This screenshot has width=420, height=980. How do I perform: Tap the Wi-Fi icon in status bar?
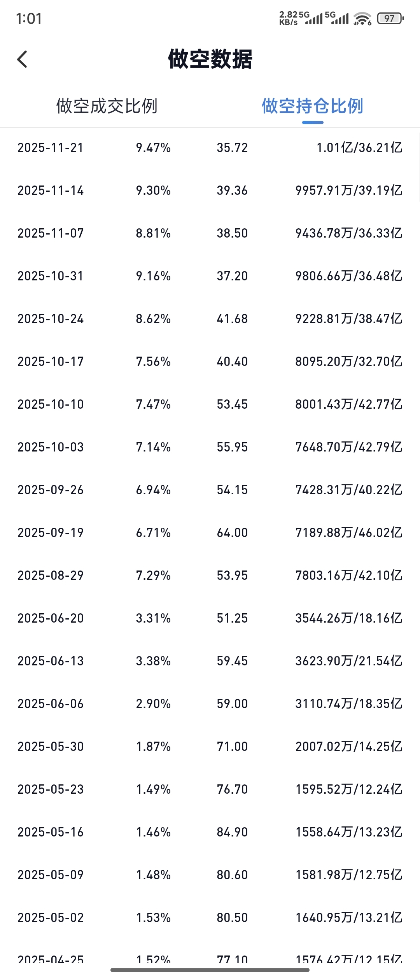tap(362, 18)
